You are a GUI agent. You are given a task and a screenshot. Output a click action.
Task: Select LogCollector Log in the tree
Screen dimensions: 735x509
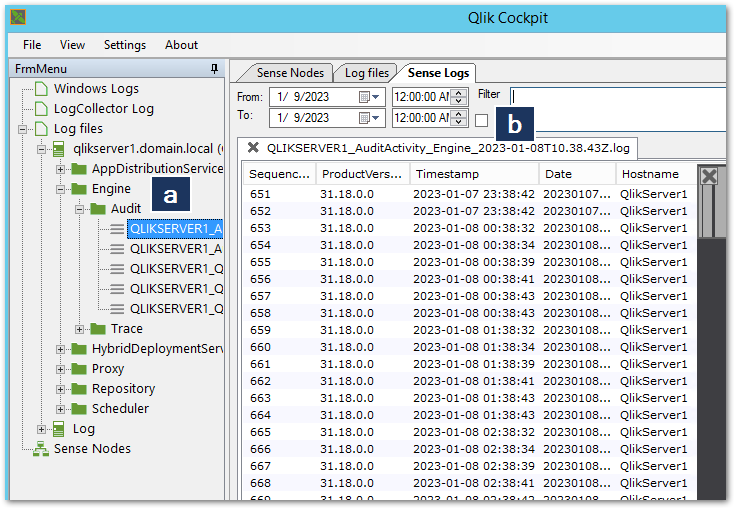coord(104,109)
